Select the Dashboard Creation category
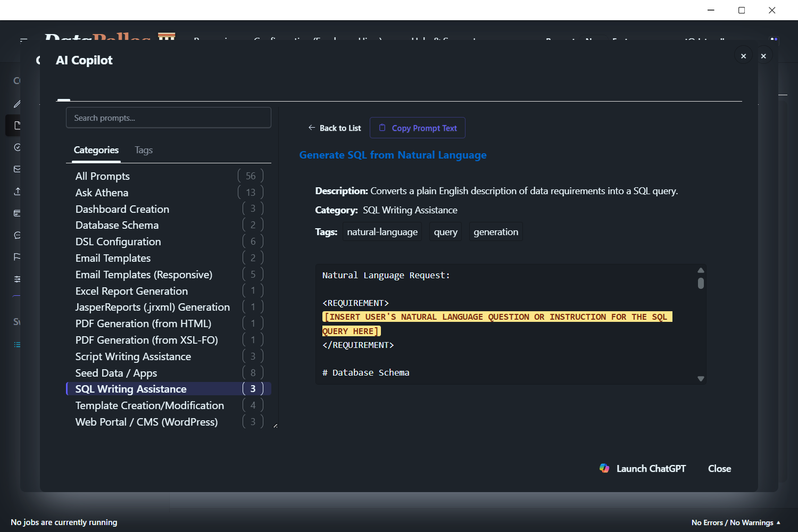The width and height of the screenshot is (798, 532). point(169,209)
